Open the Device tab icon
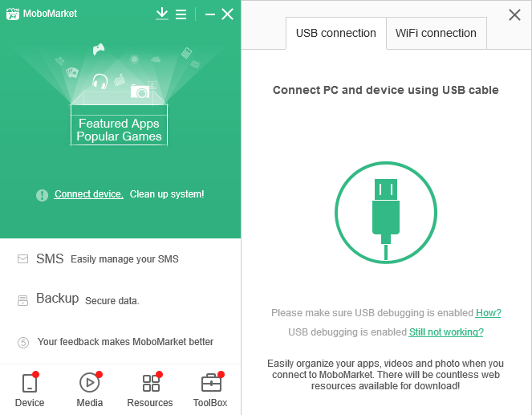 (30, 383)
